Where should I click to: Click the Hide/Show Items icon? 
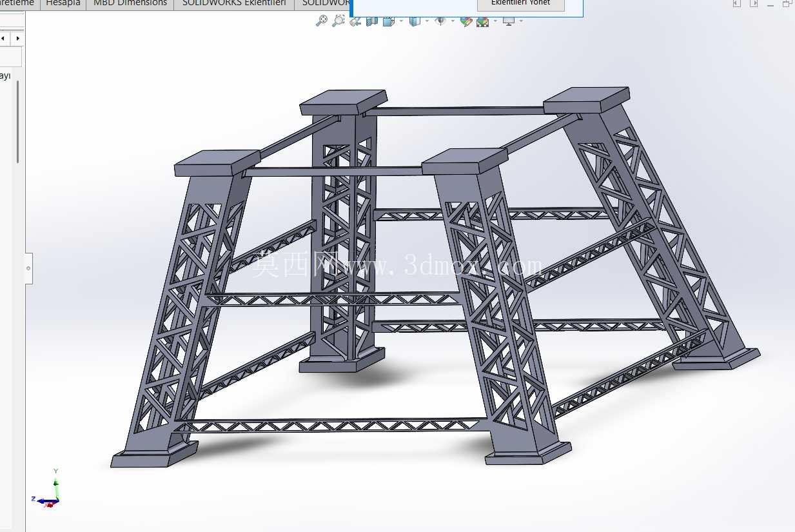pos(441,21)
